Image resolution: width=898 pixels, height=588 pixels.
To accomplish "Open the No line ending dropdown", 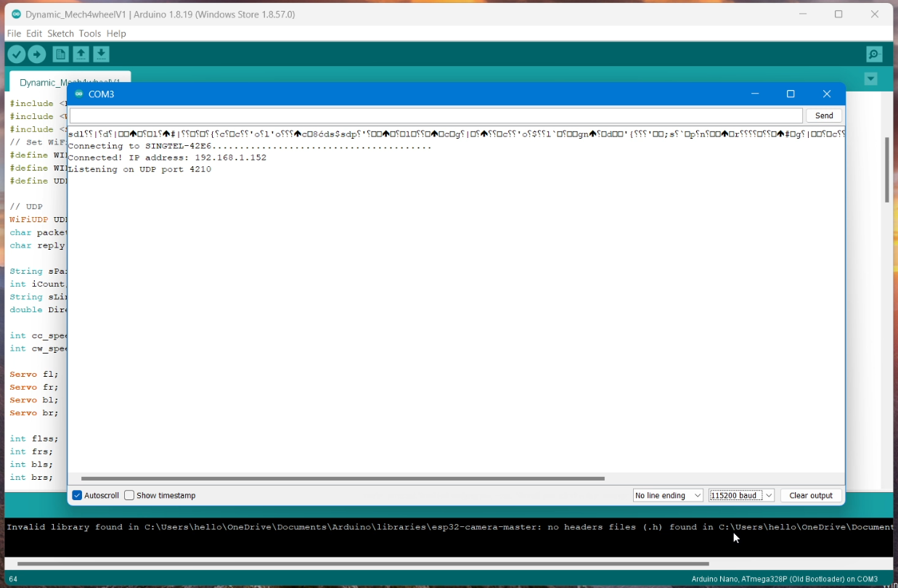I will (668, 495).
